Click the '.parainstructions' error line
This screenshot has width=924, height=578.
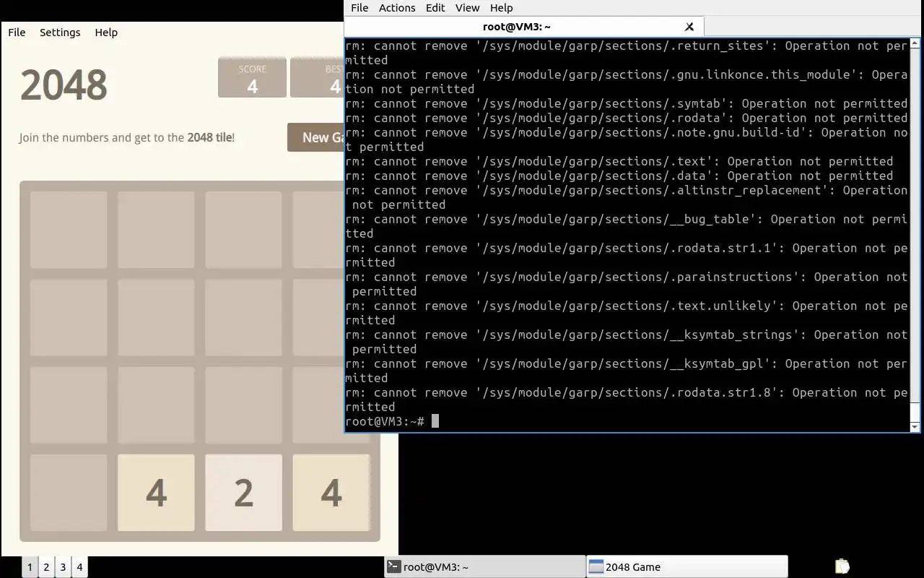627,284
